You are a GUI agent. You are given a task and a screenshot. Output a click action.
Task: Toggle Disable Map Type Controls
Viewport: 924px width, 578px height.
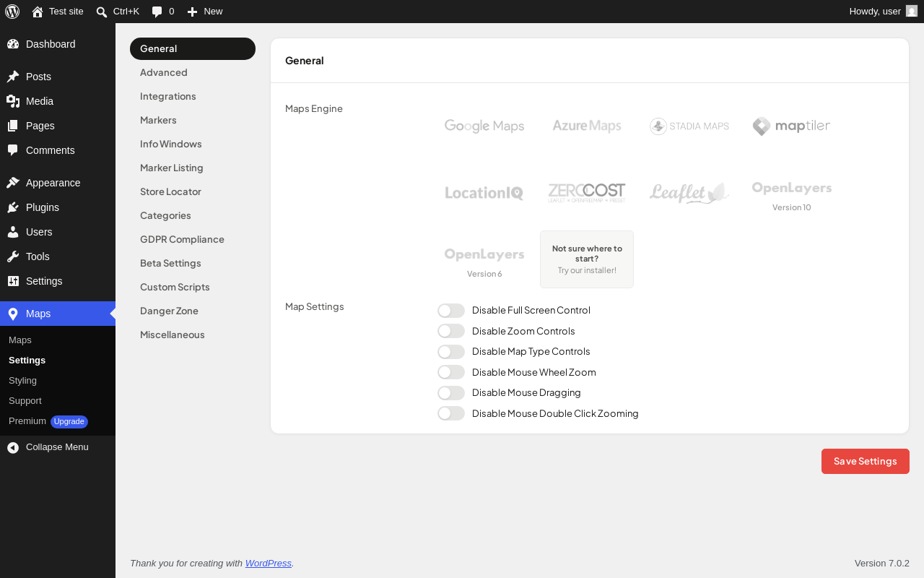click(x=451, y=352)
